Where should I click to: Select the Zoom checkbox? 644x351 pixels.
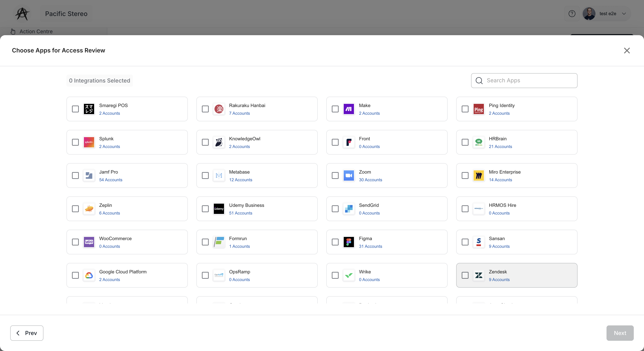click(x=335, y=175)
